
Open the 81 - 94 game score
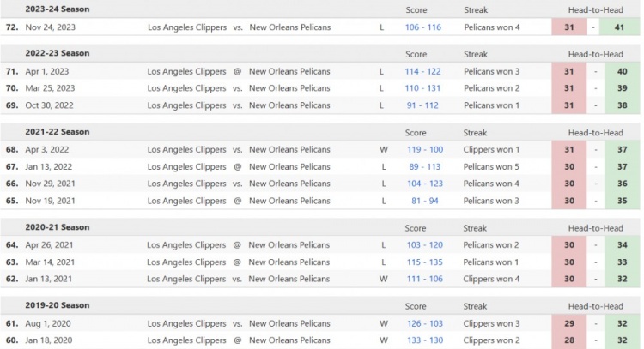[x=422, y=201]
